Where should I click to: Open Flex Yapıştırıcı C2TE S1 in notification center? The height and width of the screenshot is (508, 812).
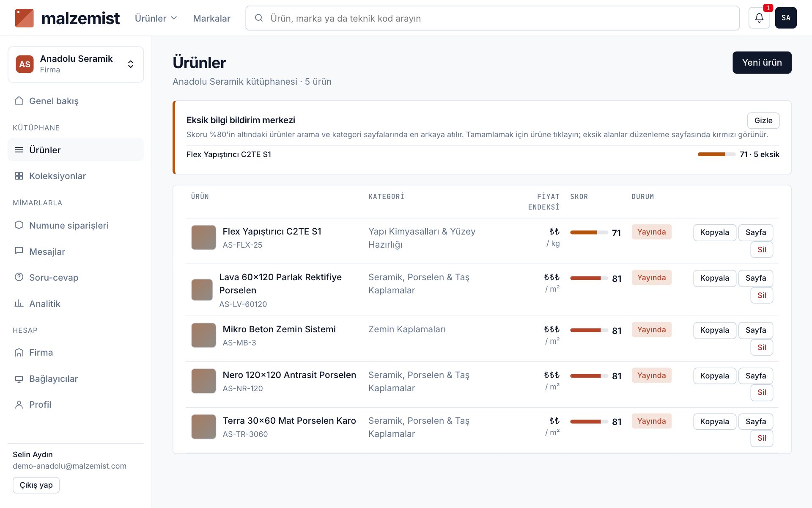(229, 155)
